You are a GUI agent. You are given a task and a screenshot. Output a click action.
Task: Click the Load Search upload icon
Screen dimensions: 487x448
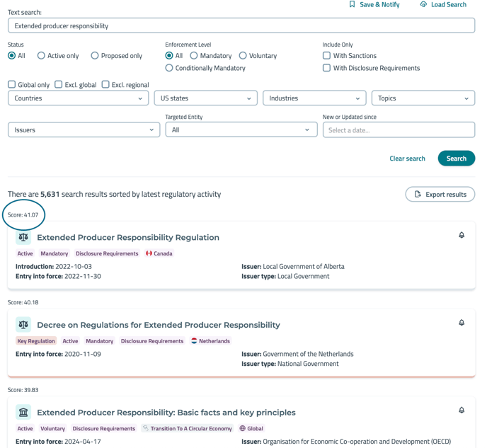coord(423,5)
